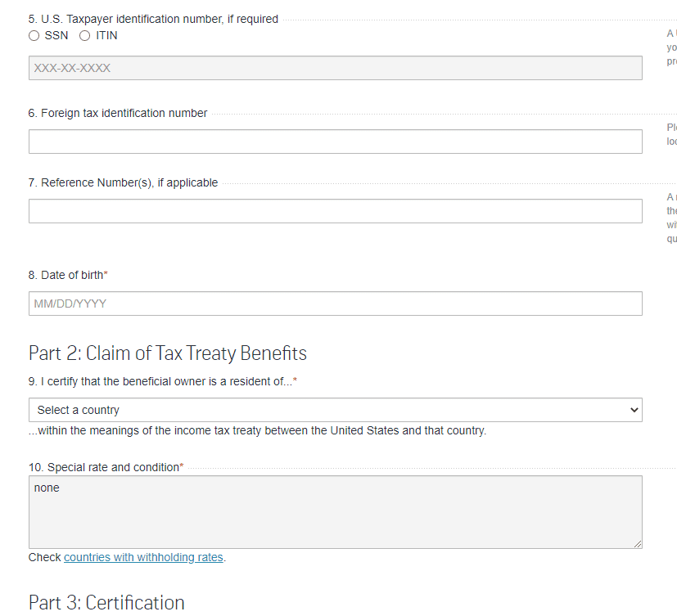Click the country dropdown chevron arrow
The width and height of the screenshot is (677, 616).
[634, 410]
